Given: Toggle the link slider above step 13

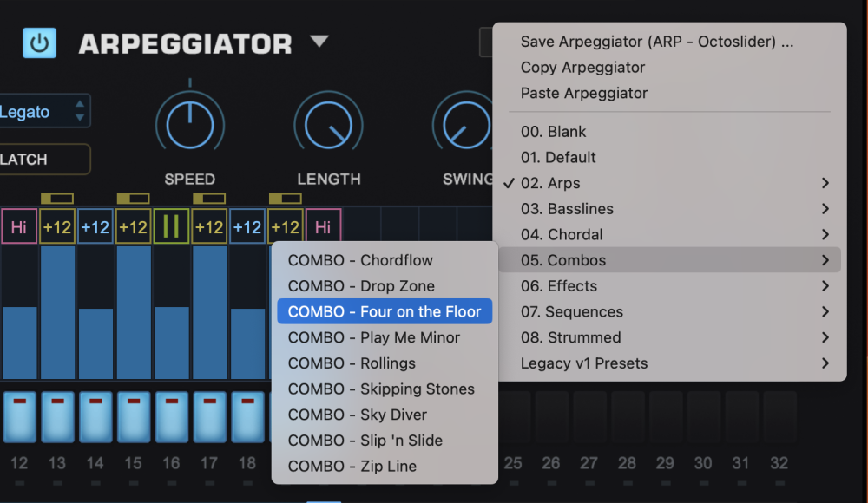Looking at the screenshot, I should tap(57, 198).
